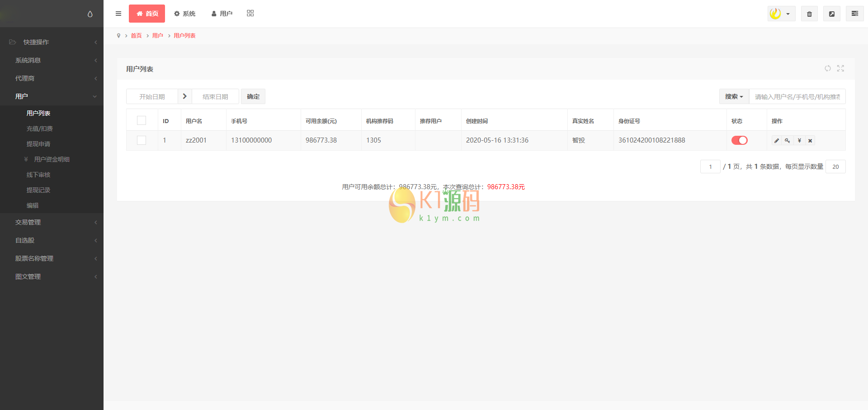Viewport: 868px width, 410px height.
Task: Click the arrow between start and end dates
Action: (185, 96)
